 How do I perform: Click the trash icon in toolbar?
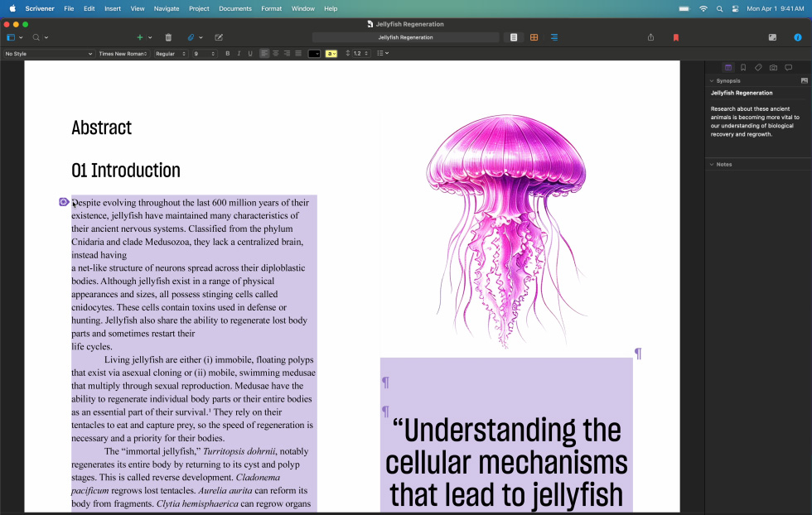point(168,37)
